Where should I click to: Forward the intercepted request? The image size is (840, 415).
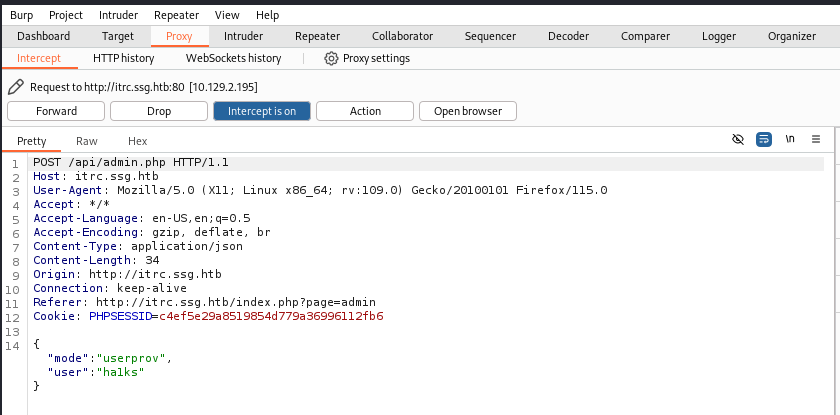tap(56, 111)
